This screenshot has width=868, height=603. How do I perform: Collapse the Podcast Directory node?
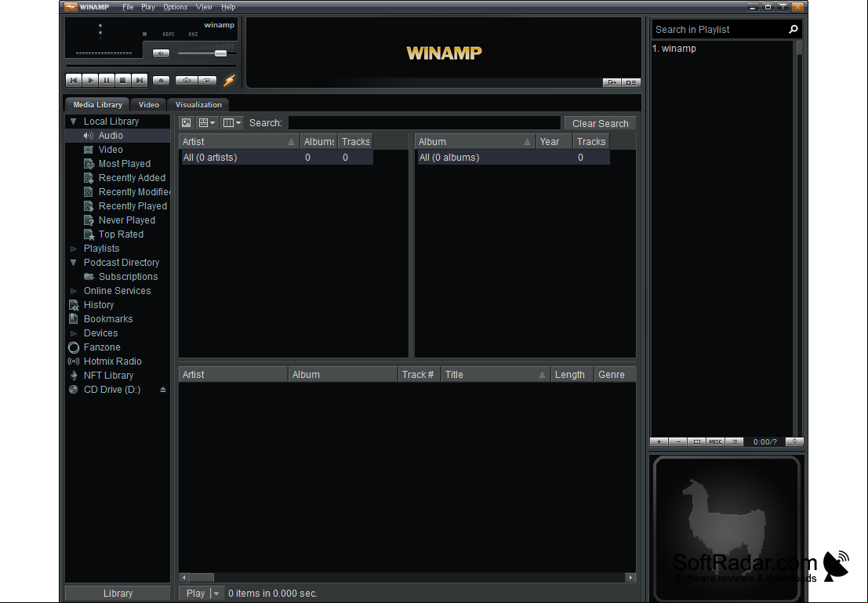(73, 263)
